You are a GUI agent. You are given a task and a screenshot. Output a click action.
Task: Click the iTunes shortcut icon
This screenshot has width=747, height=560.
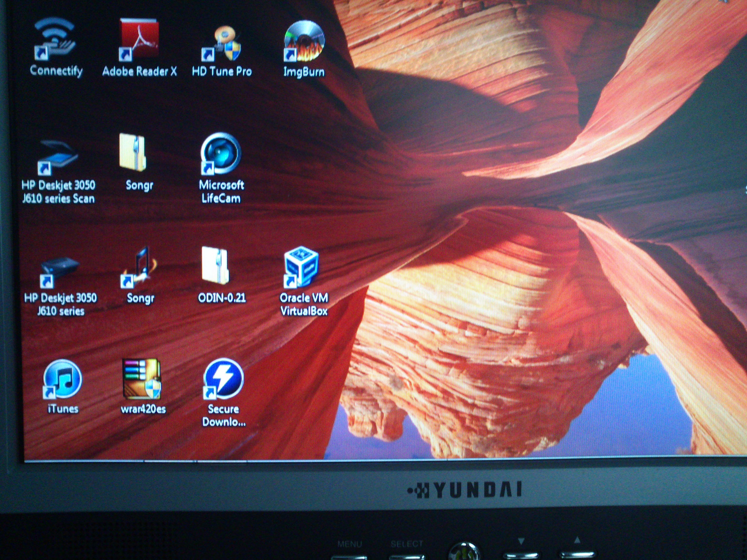pyautogui.click(x=63, y=379)
